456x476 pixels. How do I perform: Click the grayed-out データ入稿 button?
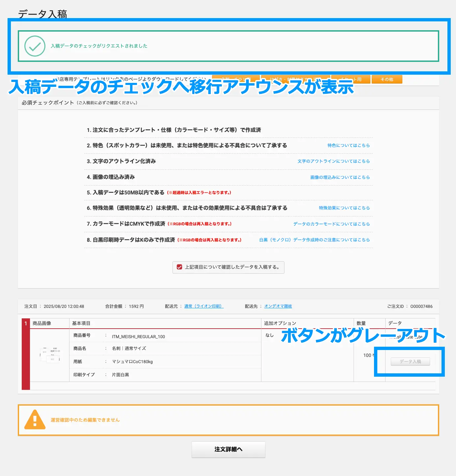pyautogui.click(x=410, y=361)
